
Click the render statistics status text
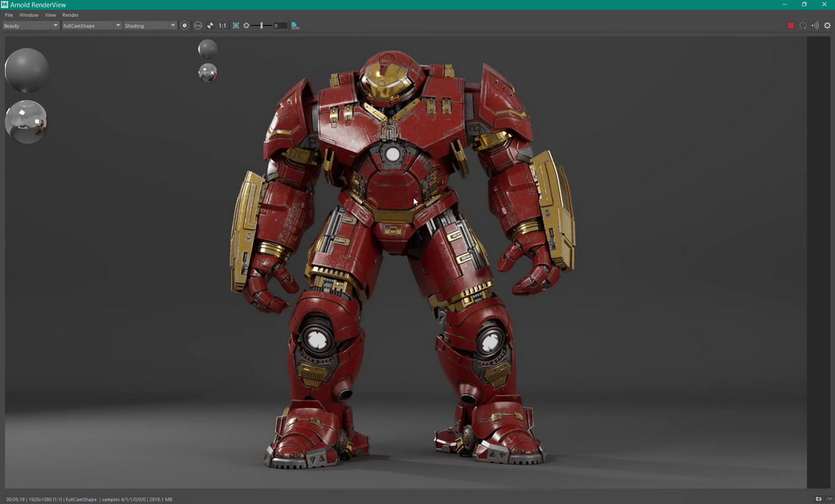(x=89, y=499)
